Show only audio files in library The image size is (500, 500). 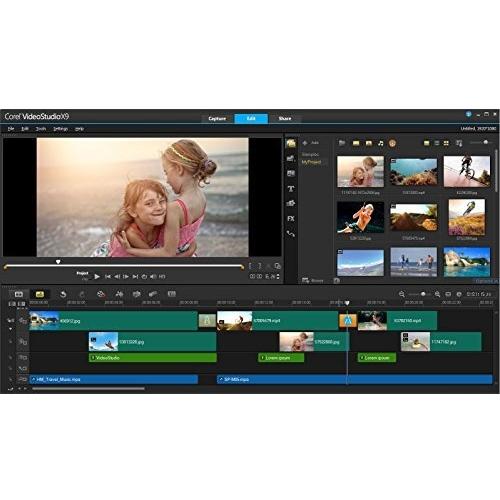click(380, 143)
